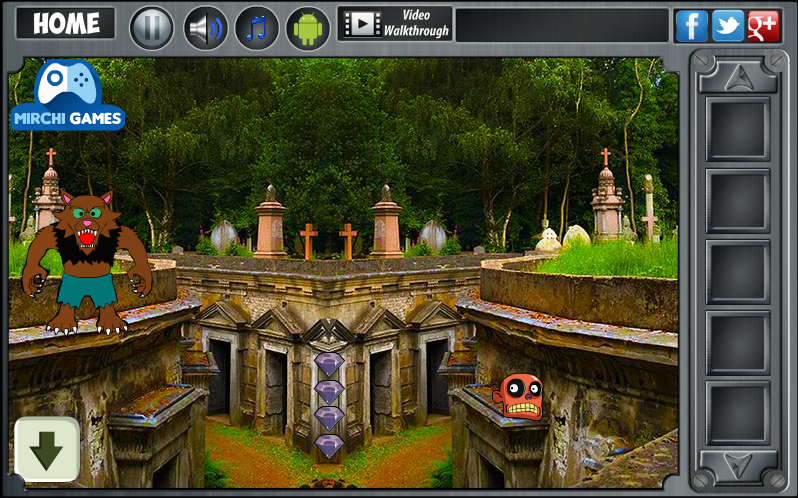
Task: Share on Twitter
Action: 727,26
